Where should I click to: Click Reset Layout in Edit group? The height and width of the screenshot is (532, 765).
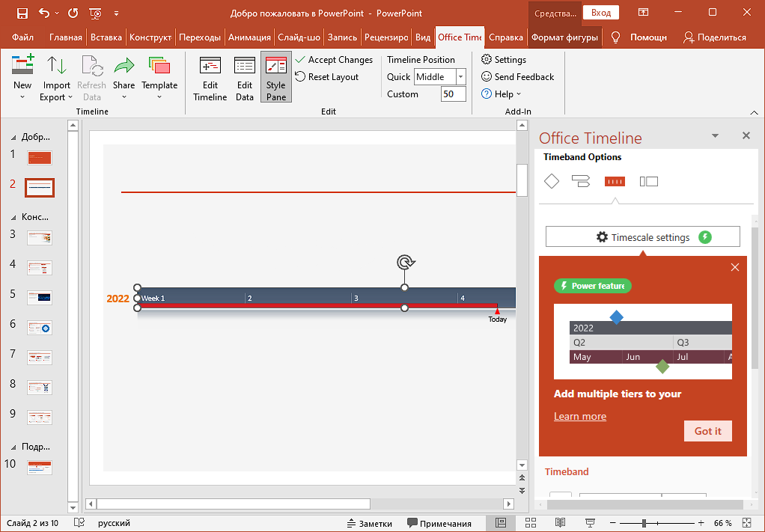327,77
